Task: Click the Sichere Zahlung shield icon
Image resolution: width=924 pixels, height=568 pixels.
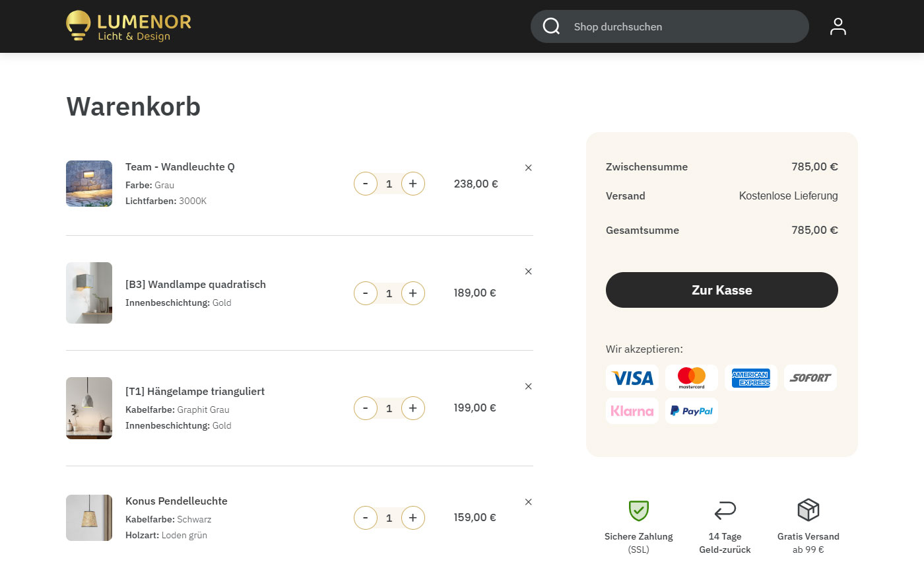Action: coord(638,511)
